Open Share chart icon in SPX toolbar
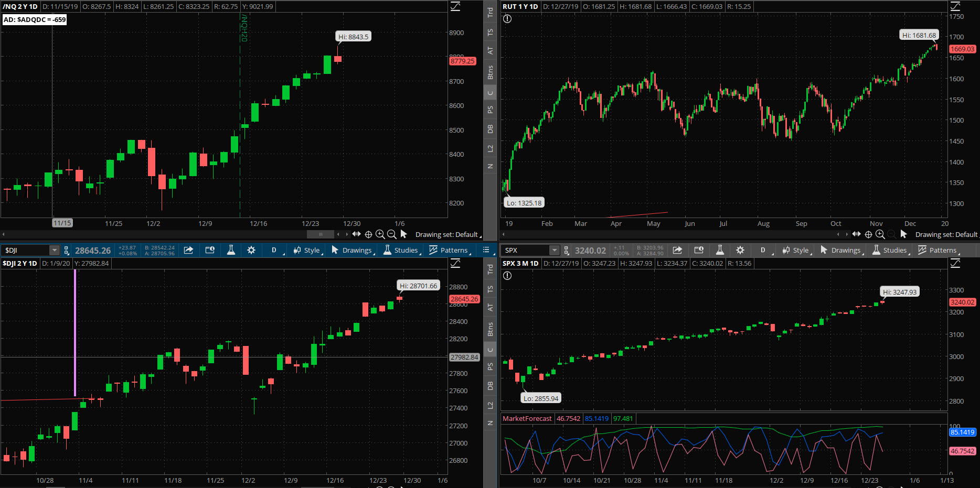This screenshot has height=488, width=980. click(x=677, y=250)
